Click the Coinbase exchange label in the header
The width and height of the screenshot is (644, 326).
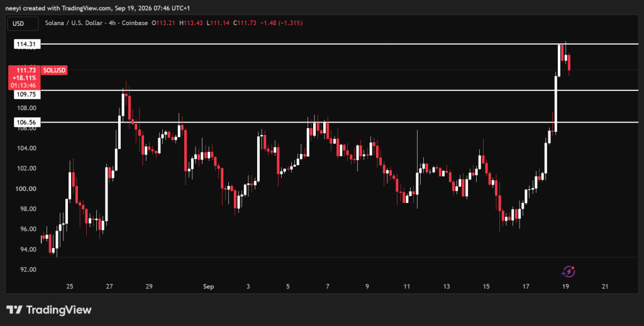135,23
